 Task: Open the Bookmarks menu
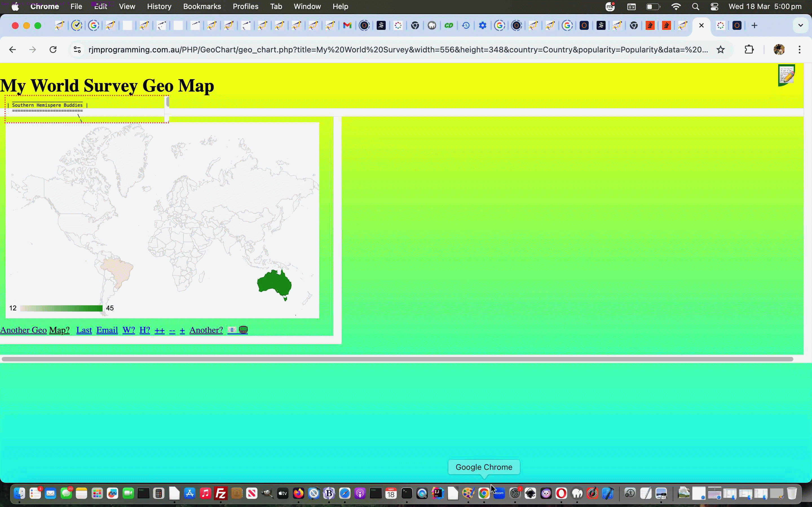pos(202,6)
